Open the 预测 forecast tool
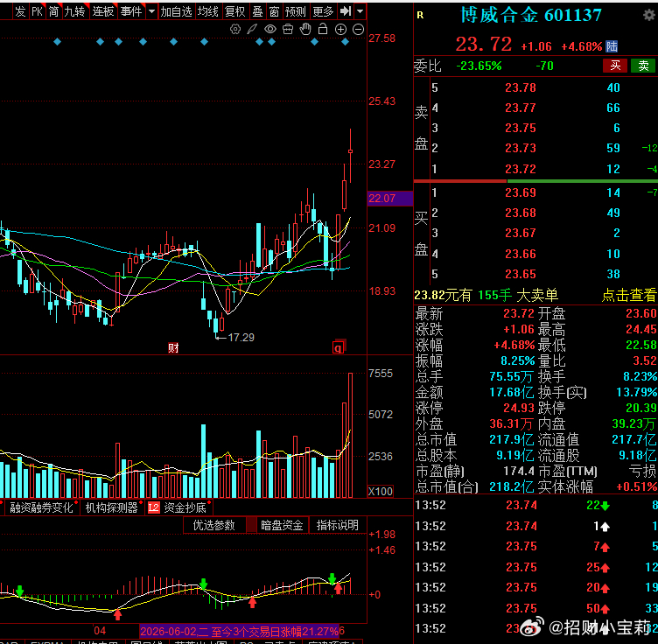This screenshot has height=644, width=658. click(295, 11)
